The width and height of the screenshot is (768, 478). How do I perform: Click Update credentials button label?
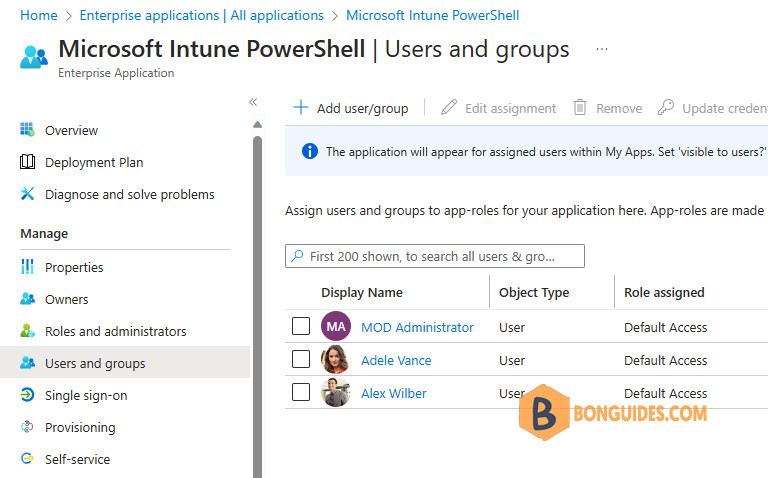tap(725, 108)
